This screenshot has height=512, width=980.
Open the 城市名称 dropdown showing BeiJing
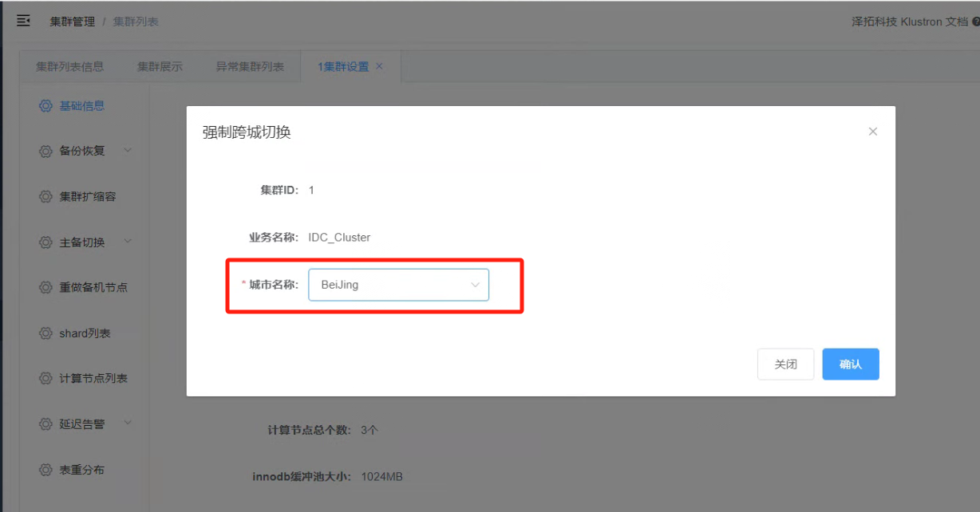pos(398,285)
